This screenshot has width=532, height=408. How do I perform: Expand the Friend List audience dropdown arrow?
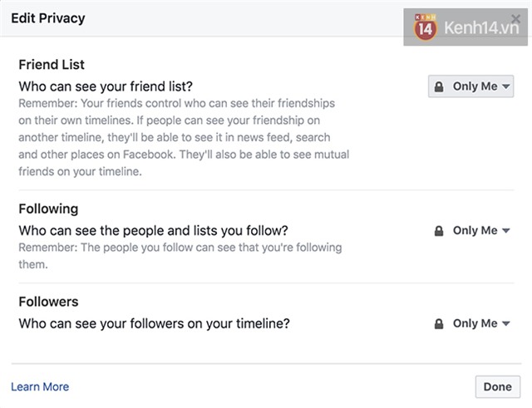click(507, 86)
